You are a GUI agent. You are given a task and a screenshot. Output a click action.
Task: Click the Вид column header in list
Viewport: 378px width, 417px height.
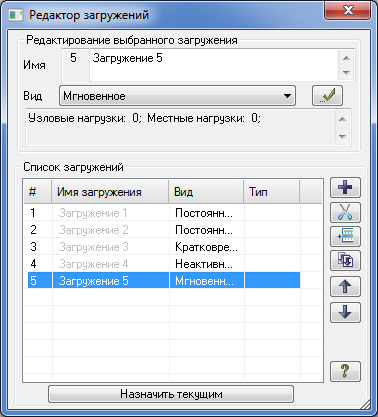(x=206, y=192)
